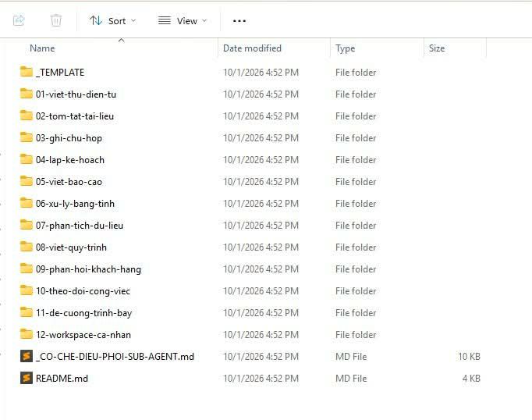Click the README.md file icon

[x=27, y=378]
